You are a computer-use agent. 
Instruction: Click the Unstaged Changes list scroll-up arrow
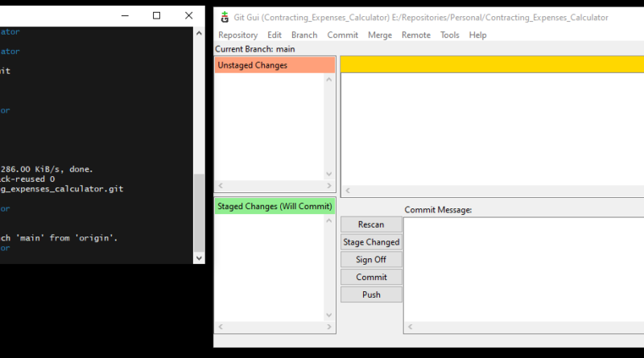tap(329, 80)
